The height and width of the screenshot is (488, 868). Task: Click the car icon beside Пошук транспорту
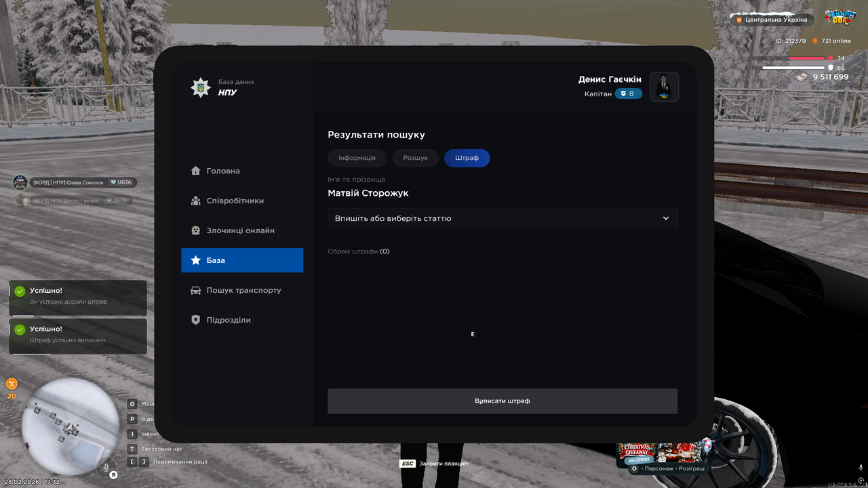pyautogui.click(x=196, y=290)
